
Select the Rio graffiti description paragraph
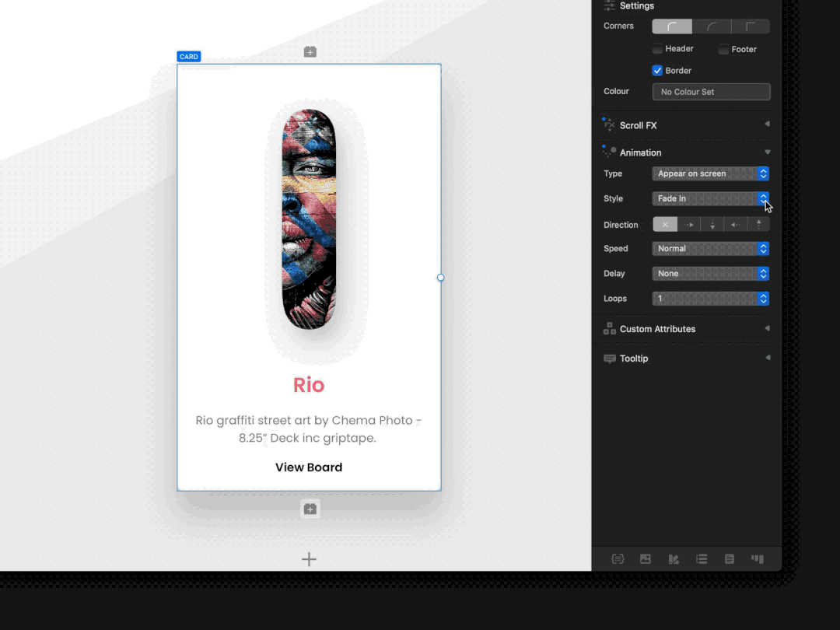click(309, 429)
